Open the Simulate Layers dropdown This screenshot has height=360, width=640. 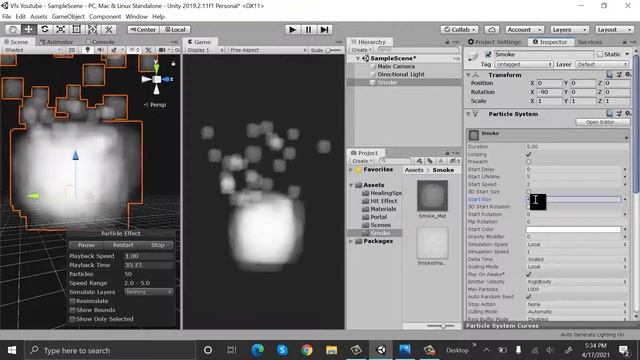[149, 292]
